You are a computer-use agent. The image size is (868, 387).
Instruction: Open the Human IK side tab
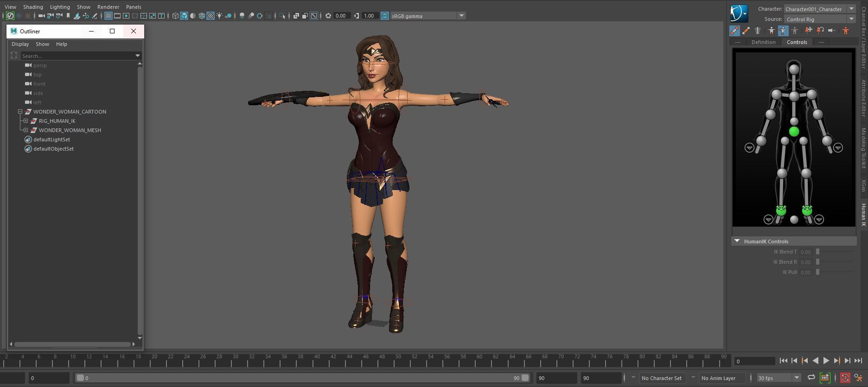click(863, 215)
